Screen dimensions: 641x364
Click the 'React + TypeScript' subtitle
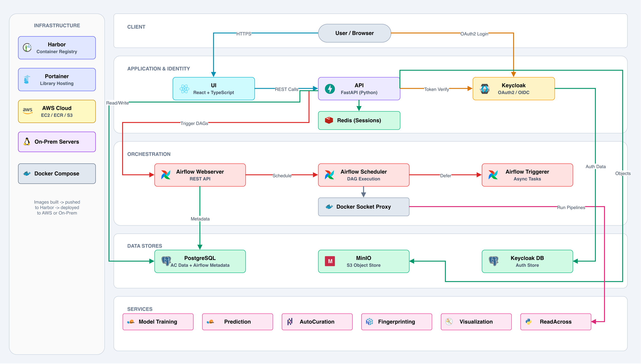[x=214, y=93]
